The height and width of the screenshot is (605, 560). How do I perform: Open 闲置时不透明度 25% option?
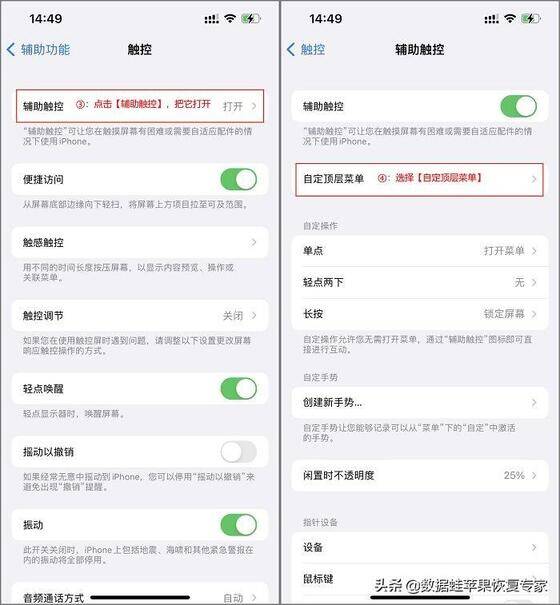click(x=420, y=475)
